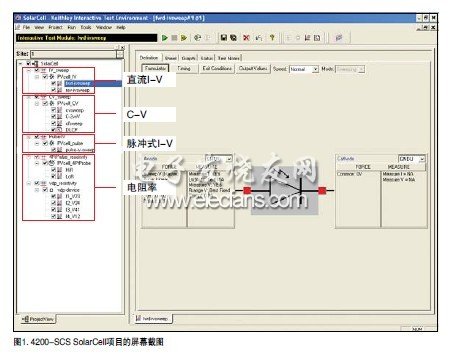The image size is (452, 360).
Task: Uncheck the IV_sweep checkbox in tree
Action: tap(37, 70)
